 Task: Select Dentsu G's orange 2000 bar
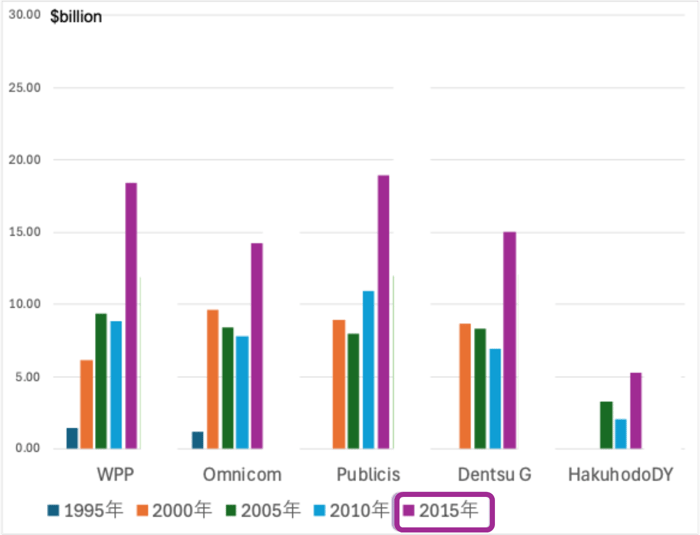click(x=465, y=386)
